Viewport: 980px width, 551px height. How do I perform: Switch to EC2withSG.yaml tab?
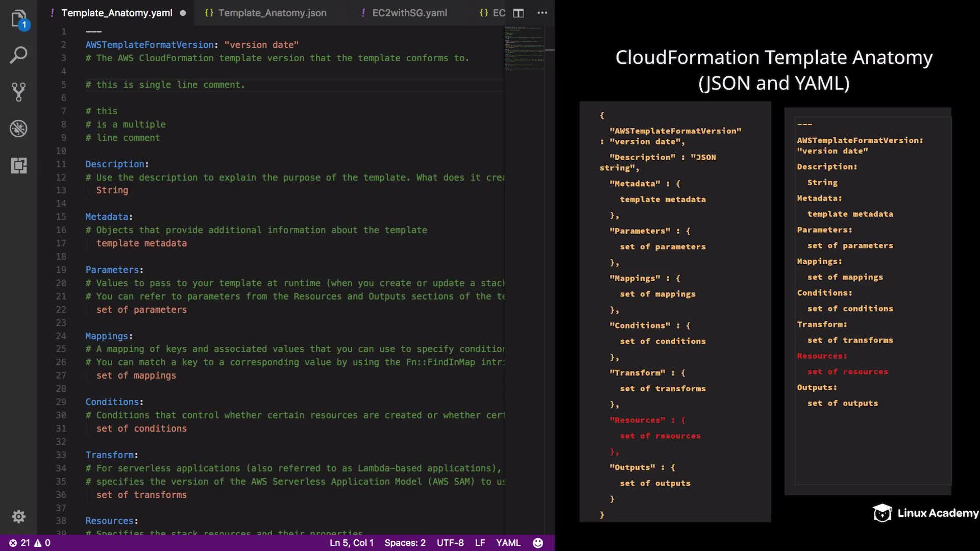click(x=409, y=13)
